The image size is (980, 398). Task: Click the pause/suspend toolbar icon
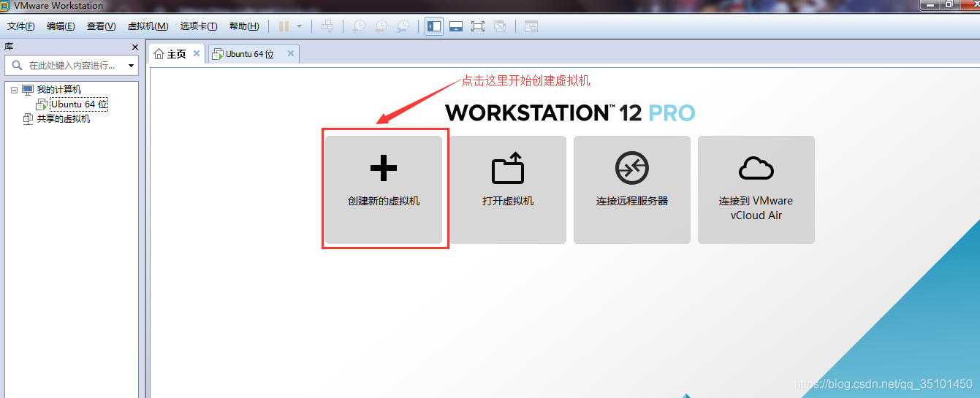tap(284, 26)
